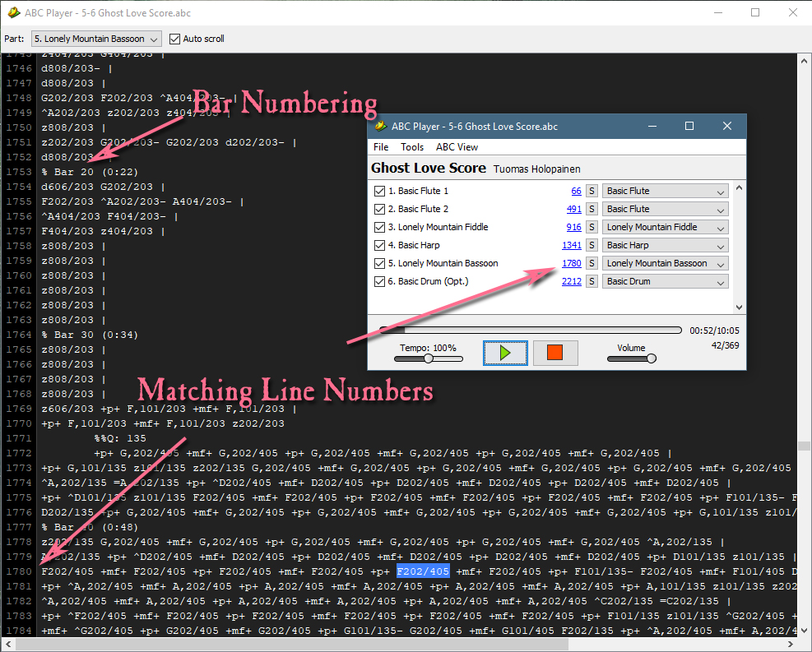Click line number link 491
The width and height of the screenshot is (812, 652).
573,209
